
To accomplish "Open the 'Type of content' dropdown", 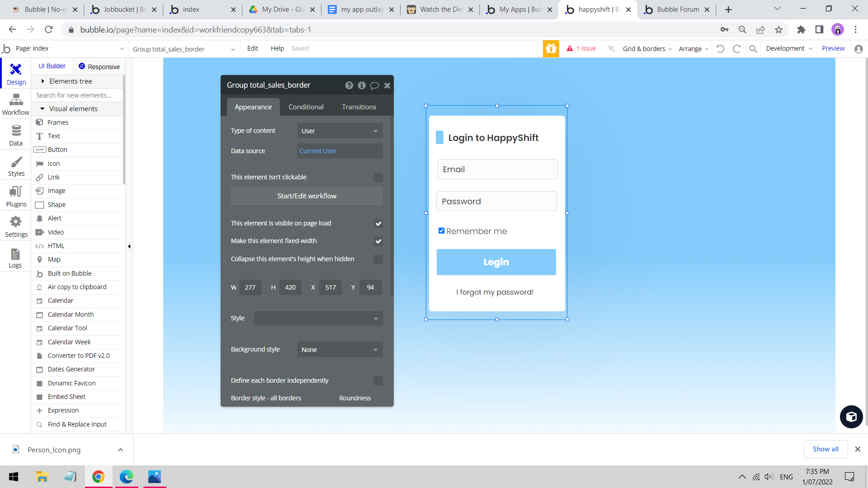I will point(340,131).
